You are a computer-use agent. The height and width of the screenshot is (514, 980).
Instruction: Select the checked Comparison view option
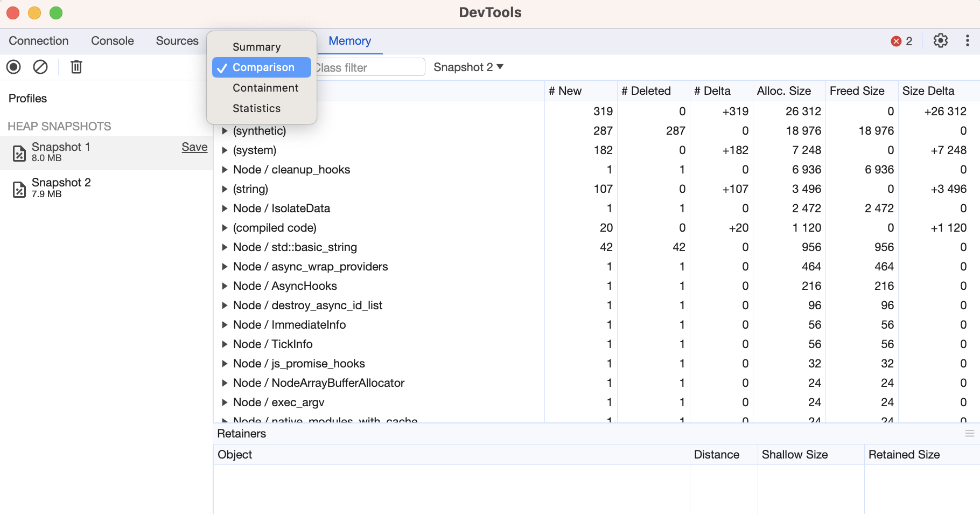[x=263, y=67]
